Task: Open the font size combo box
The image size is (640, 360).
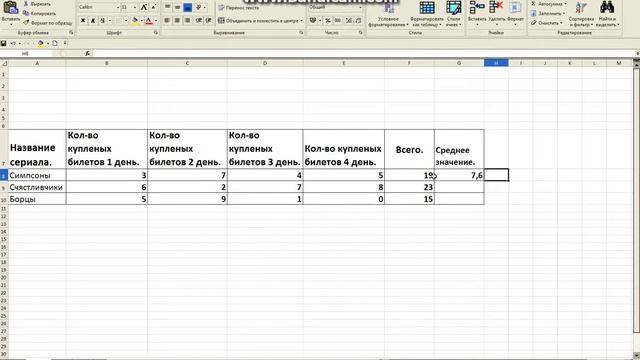Action: (129, 7)
